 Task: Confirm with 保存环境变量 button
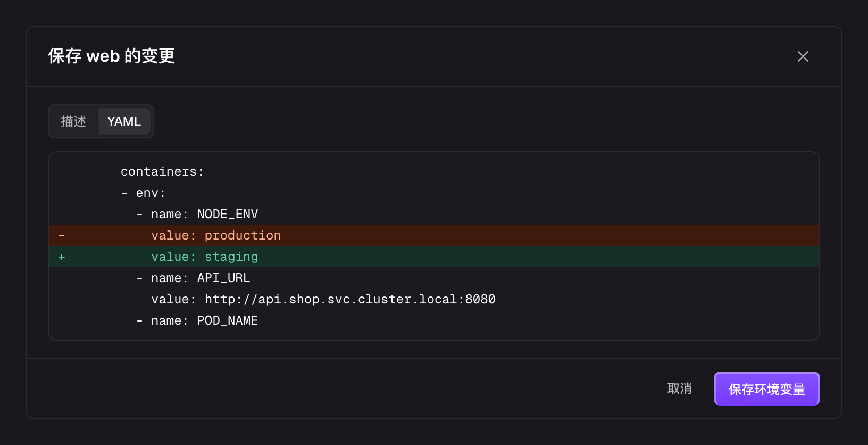[x=766, y=389]
